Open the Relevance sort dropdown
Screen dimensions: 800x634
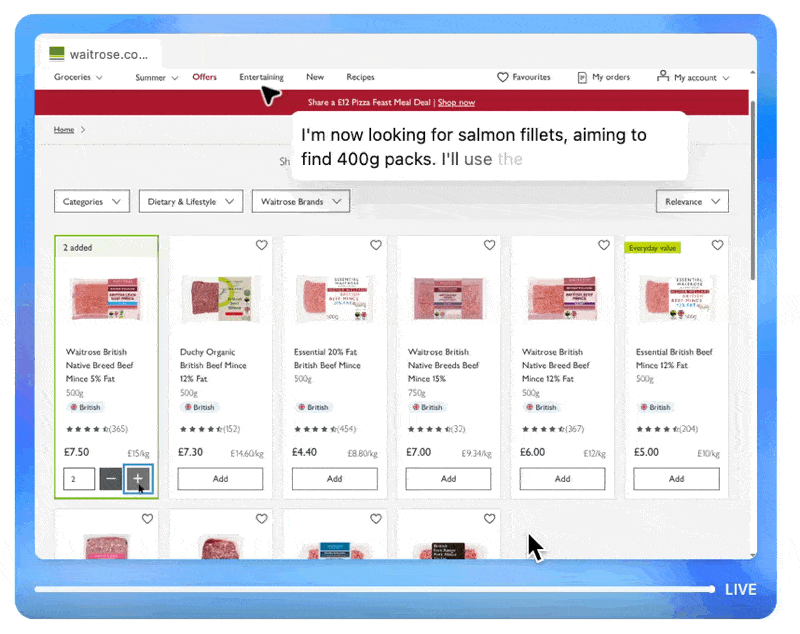click(x=692, y=201)
